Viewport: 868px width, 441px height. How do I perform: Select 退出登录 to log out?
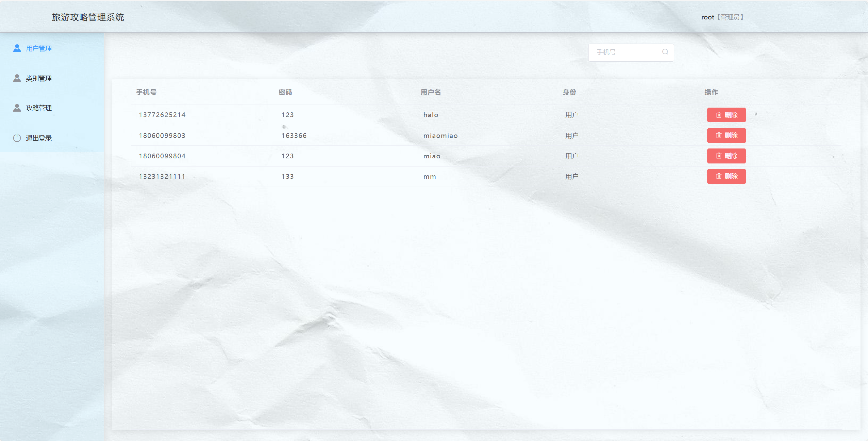pos(39,138)
